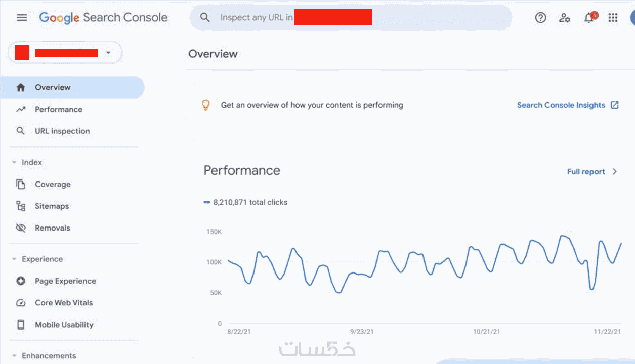The height and width of the screenshot is (364, 635).
Task: Expand the Enhancements section arrow
Action: (x=14, y=356)
